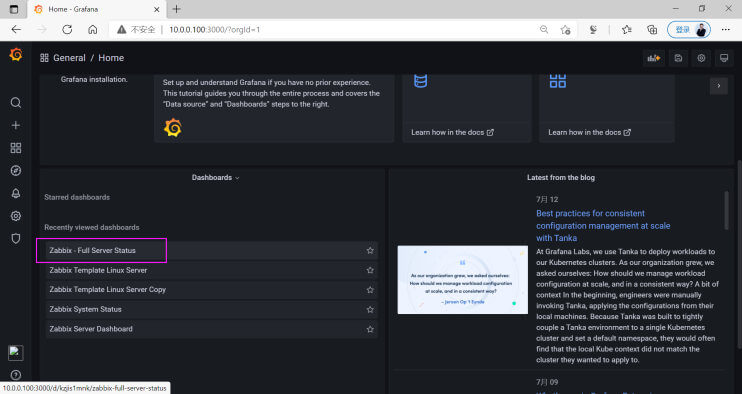Star the Zabbix Template Linux Server Copy dashboard
This screenshot has width=742, height=394.
[x=370, y=290]
